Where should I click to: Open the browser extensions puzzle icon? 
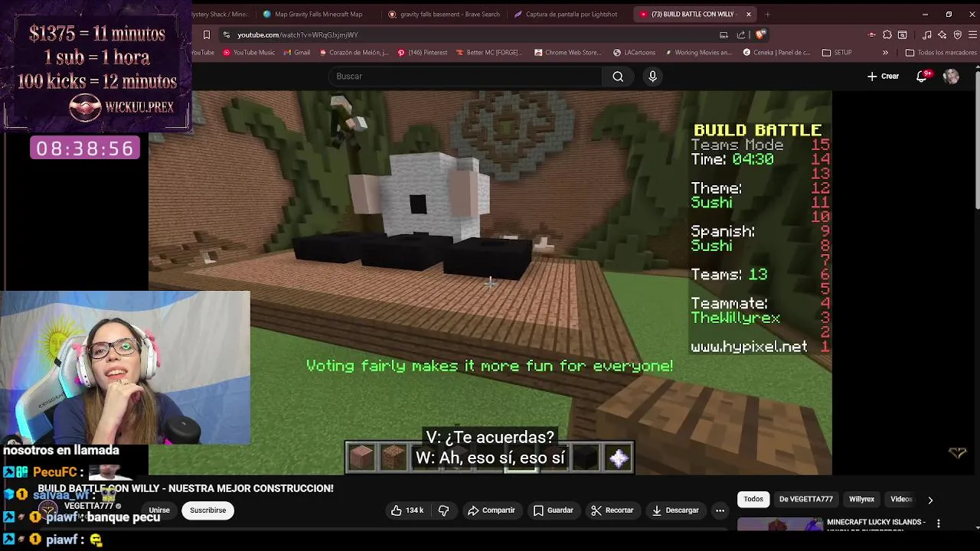[887, 34]
